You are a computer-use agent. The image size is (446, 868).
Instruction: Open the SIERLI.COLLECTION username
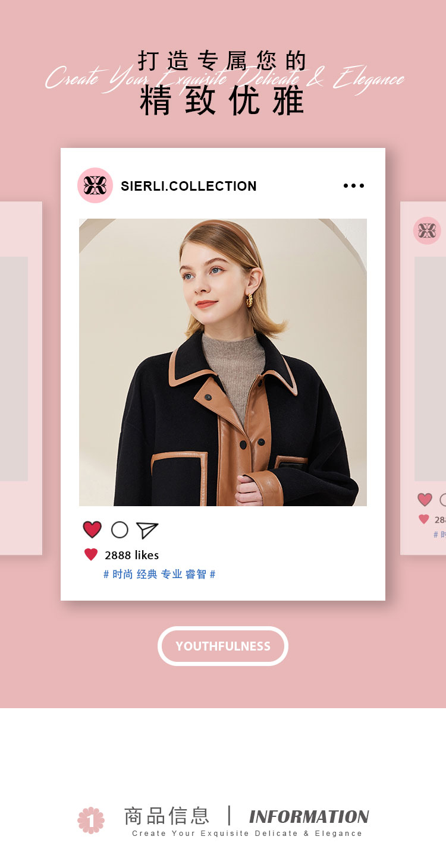point(189,186)
